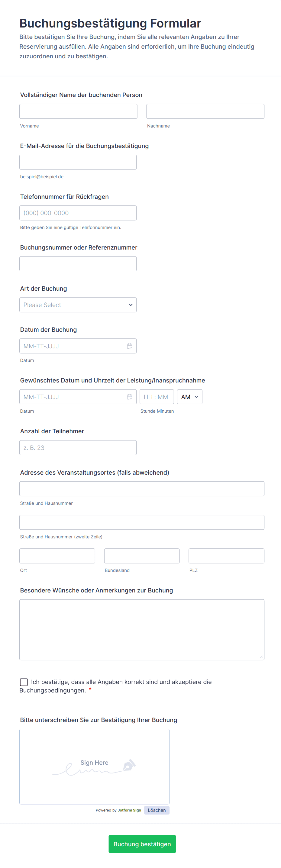This screenshot has height=868, width=281.
Task: Click the Buchung bestätigen button
Action: pos(142,844)
